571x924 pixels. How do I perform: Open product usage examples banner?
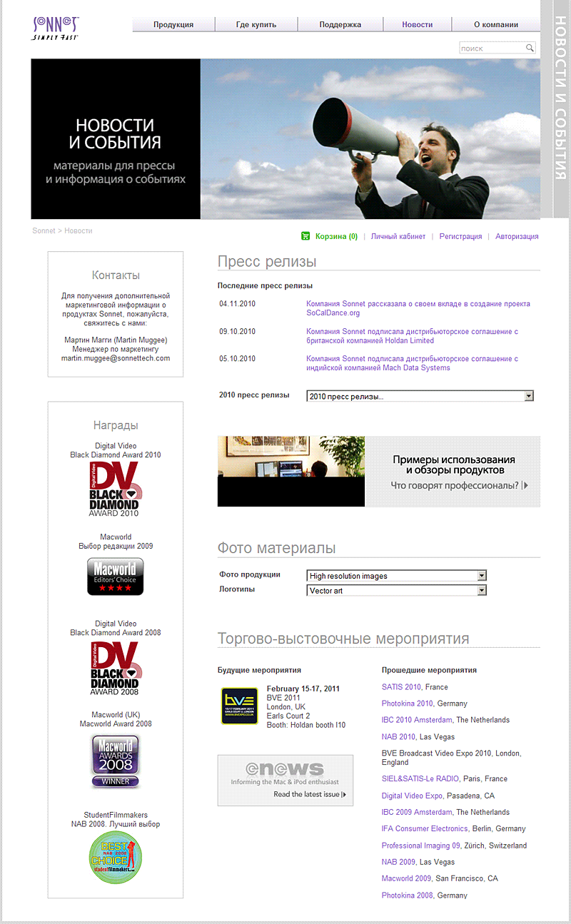pos(379,472)
